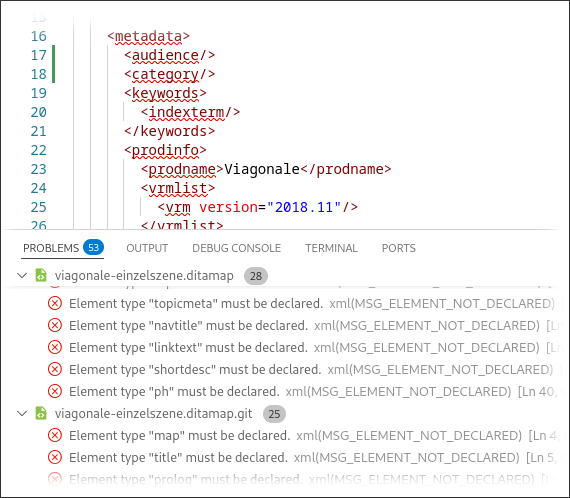Screen dimensions: 570x498
Task: Click version attribute value "2018.11"
Action: [x=304, y=207]
